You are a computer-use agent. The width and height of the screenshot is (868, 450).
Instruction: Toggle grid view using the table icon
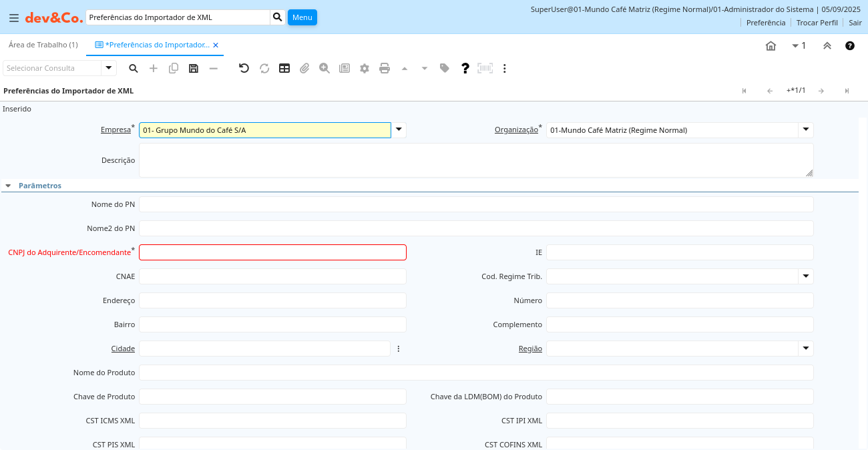click(x=284, y=68)
